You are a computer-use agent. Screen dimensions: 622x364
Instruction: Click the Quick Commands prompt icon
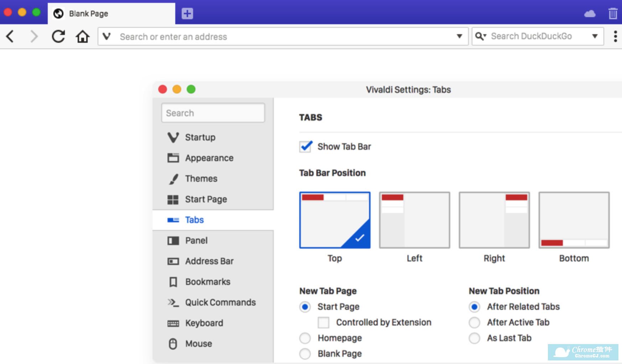click(173, 302)
